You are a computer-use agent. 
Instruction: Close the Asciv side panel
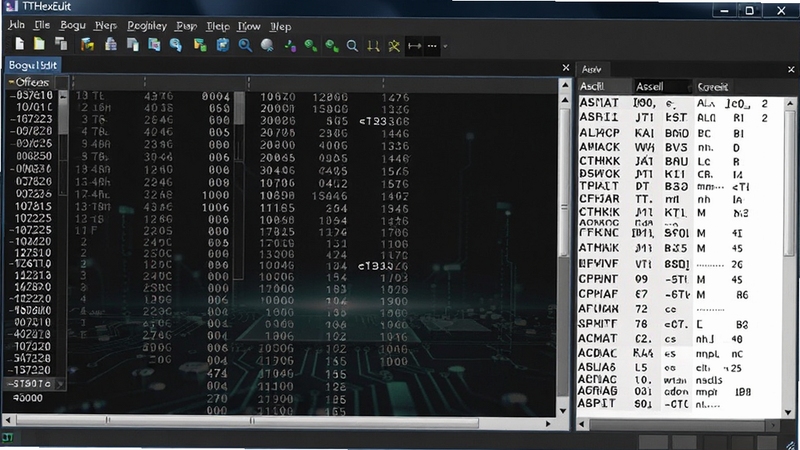pos(791,69)
